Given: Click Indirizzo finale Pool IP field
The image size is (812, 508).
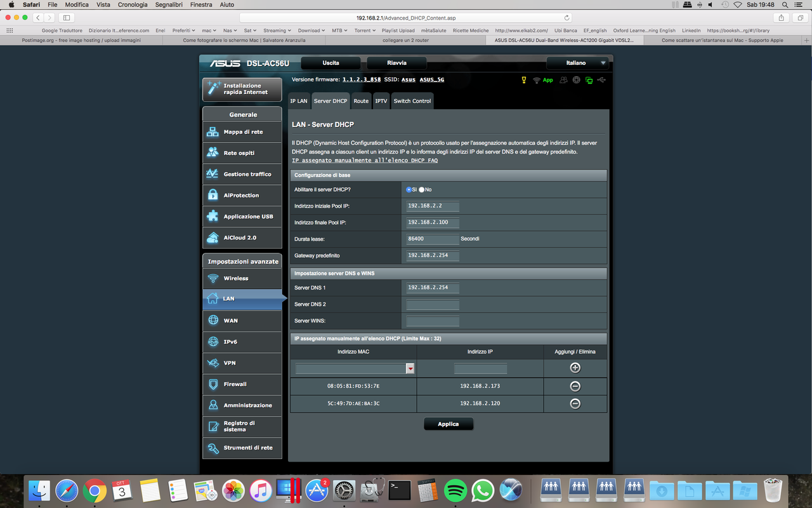Looking at the screenshot, I should [x=433, y=223].
